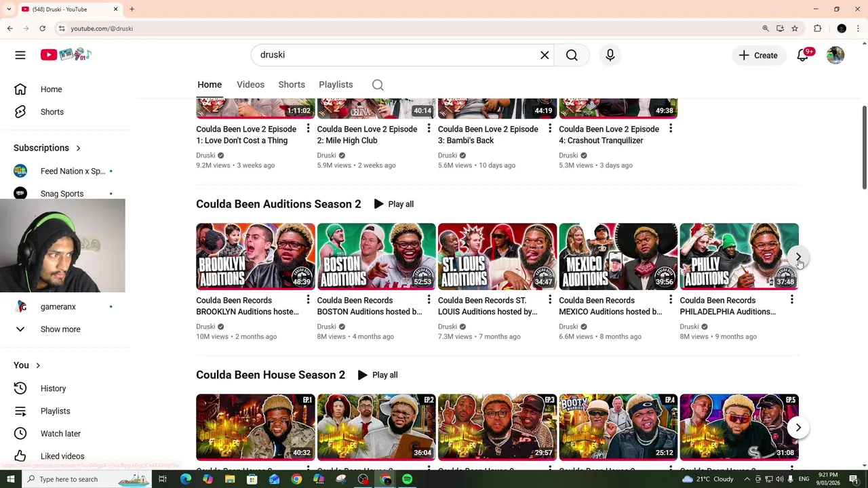868x488 pixels.
Task: Go back in browser
Action: [9, 28]
